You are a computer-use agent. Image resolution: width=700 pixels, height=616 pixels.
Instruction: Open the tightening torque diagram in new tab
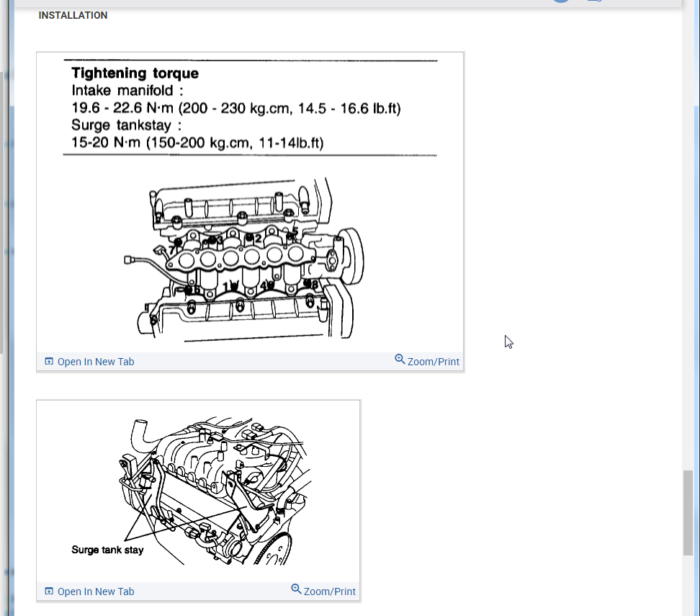tap(96, 362)
